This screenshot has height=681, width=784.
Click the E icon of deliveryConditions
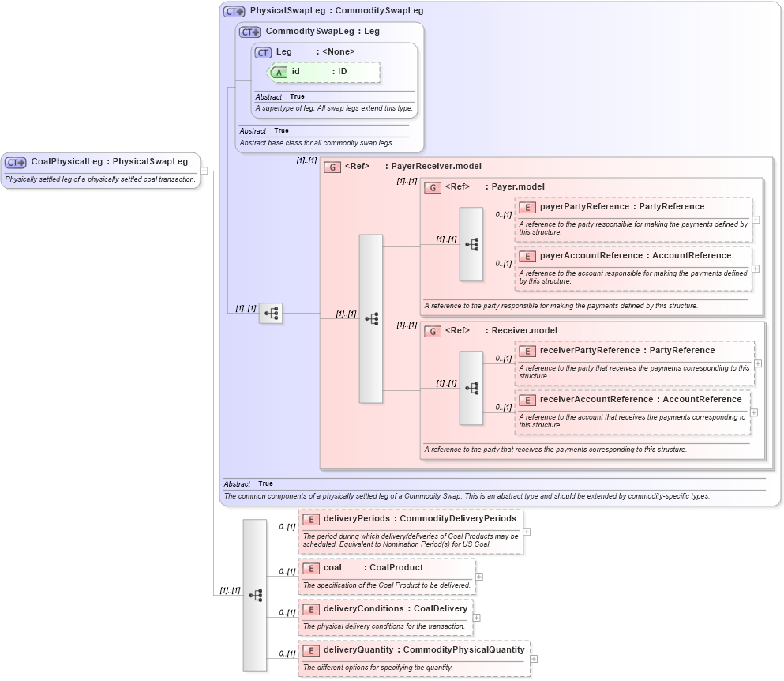pyautogui.click(x=311, y=609)
